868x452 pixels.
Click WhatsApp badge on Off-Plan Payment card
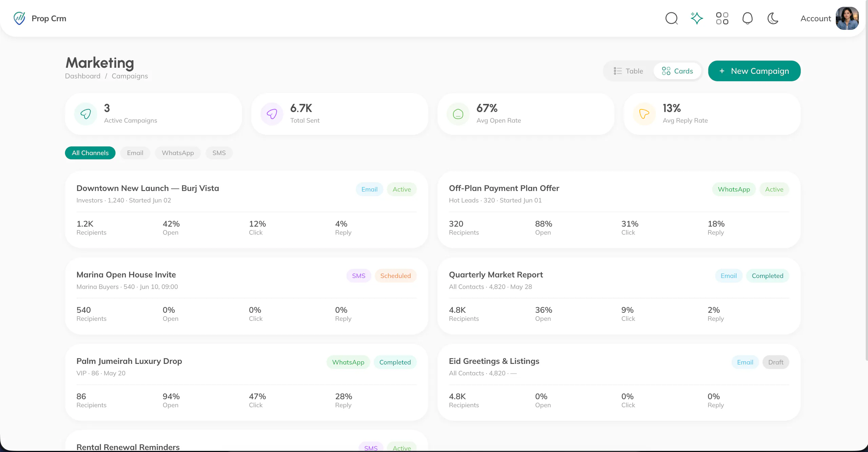(734, 189)
